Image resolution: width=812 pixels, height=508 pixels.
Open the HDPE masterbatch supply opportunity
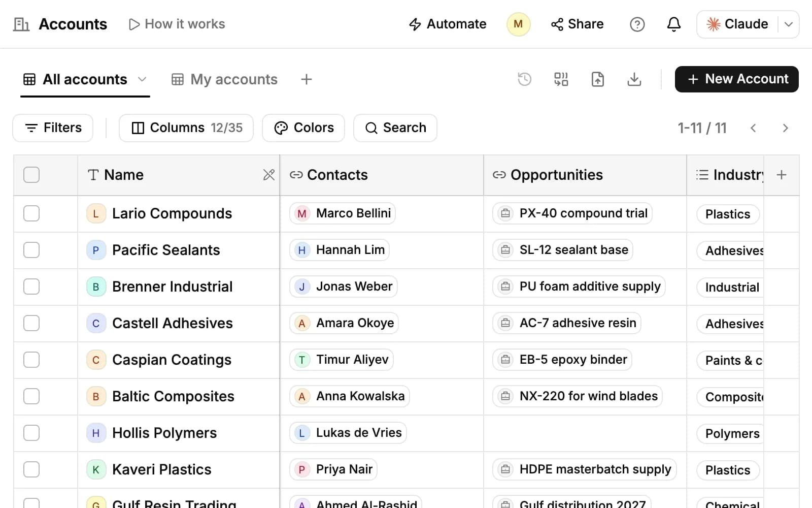point(584,469)
